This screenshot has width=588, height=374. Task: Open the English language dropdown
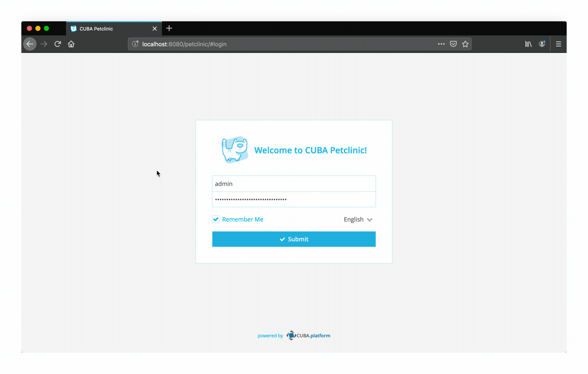coord(358,219)
